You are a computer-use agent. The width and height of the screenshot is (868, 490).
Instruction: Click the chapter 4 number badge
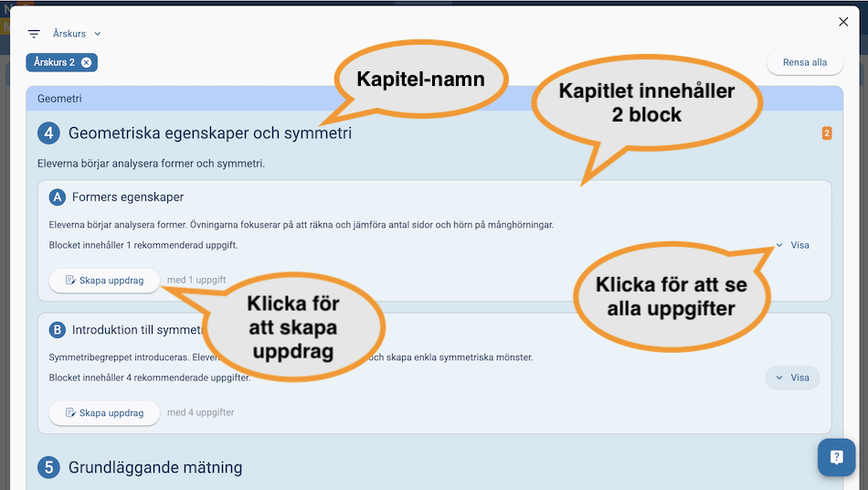[x=49, y=133]
